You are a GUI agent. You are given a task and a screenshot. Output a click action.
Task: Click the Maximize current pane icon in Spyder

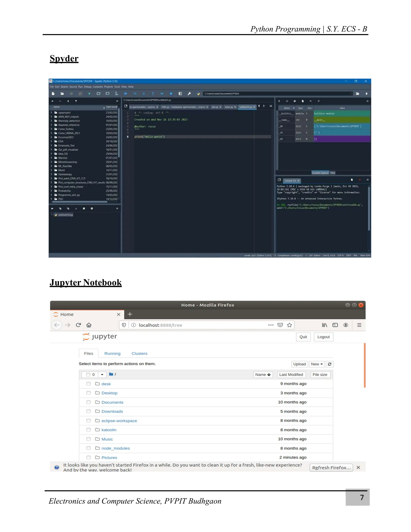point(180,94)
